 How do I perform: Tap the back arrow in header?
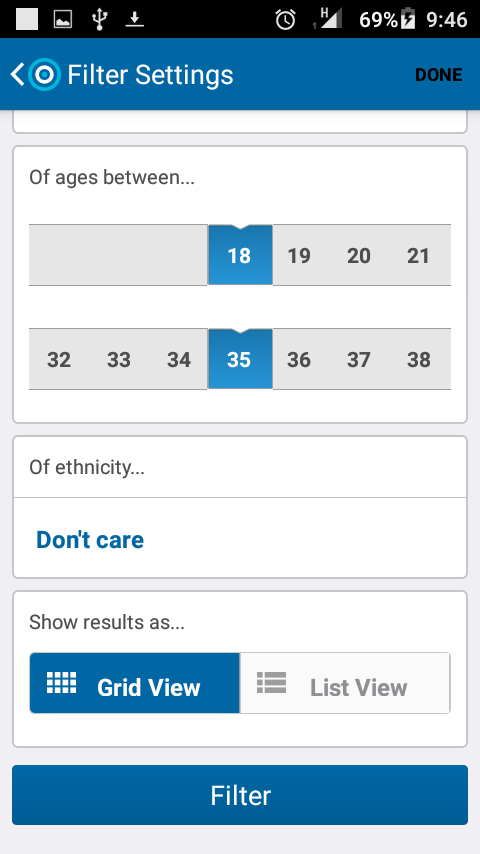pos(17,75)
